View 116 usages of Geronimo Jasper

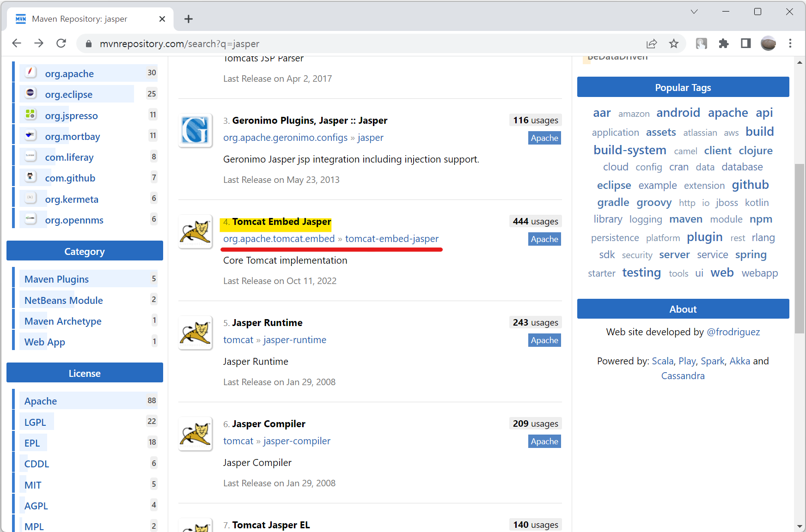535,121
